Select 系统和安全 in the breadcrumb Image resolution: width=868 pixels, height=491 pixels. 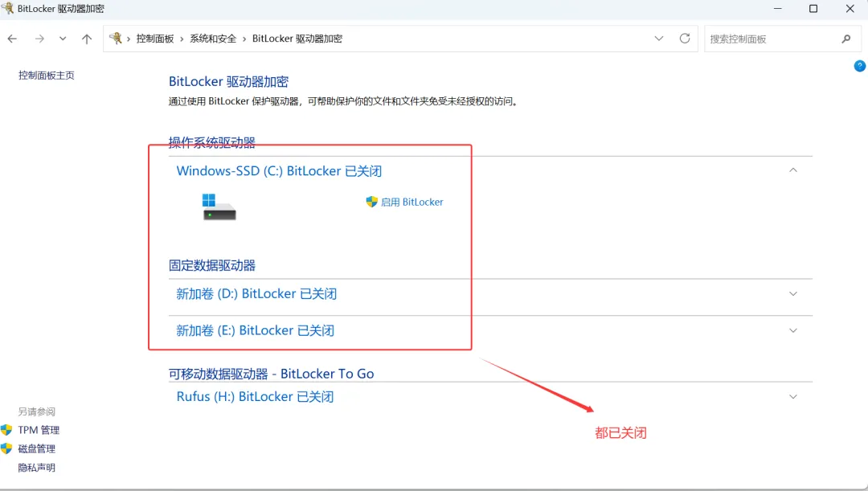[213, 39]
